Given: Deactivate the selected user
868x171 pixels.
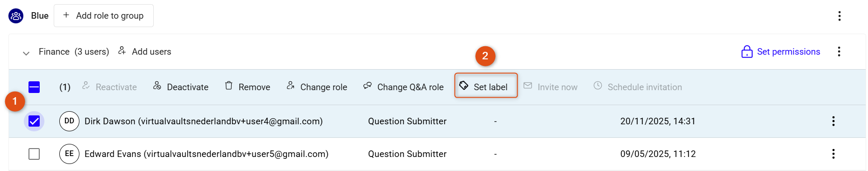Looking at the screenshot, I should pyautogui.click(x=181, y=87).
